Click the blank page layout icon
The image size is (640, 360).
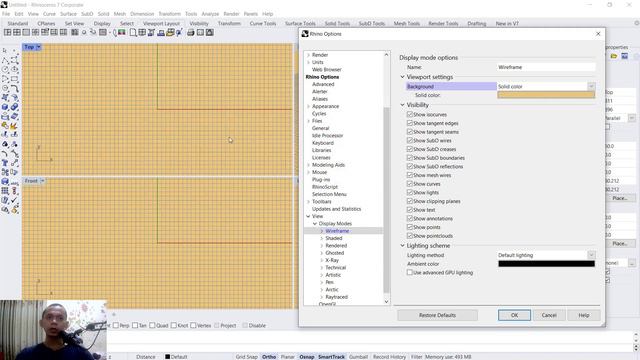tap(133, 32)
